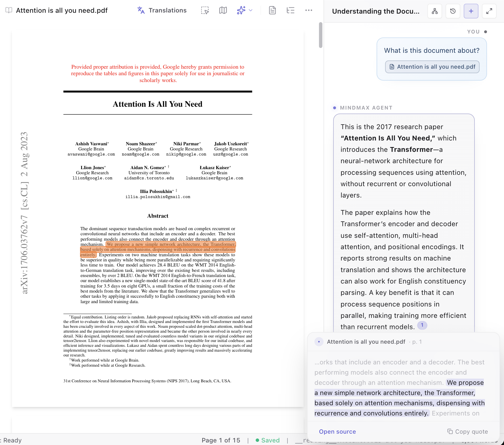Image resolution: width=504 pixels, height=445 pixels.
Task: Open the three-dots more options menu
Action: coord(309,11)
